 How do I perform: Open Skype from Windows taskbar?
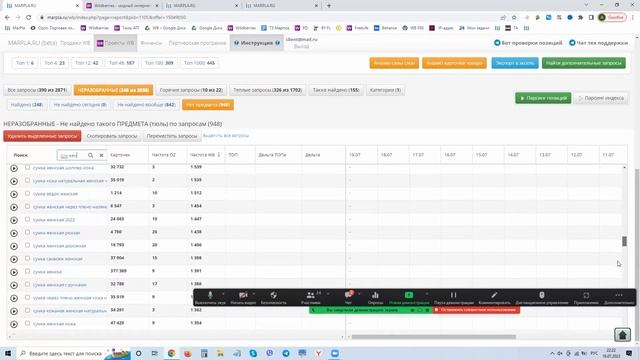tap(253, 353)
